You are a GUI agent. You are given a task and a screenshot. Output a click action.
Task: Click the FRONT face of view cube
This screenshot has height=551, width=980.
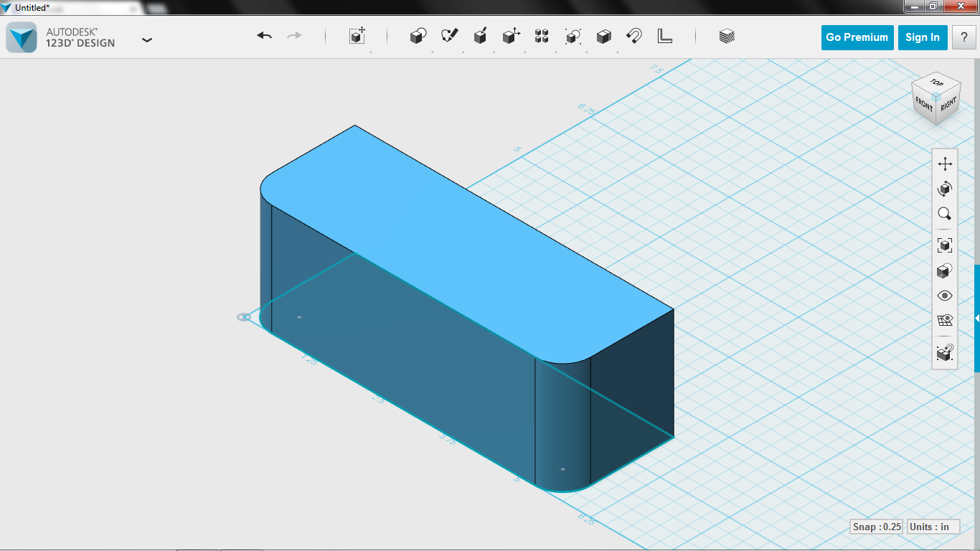point(924,105)
